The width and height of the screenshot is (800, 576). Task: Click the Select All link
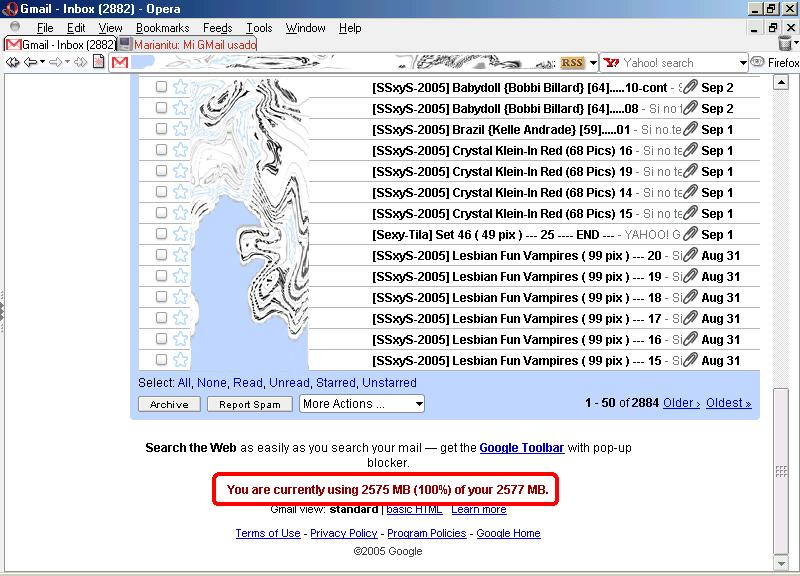tap(184, 383)
